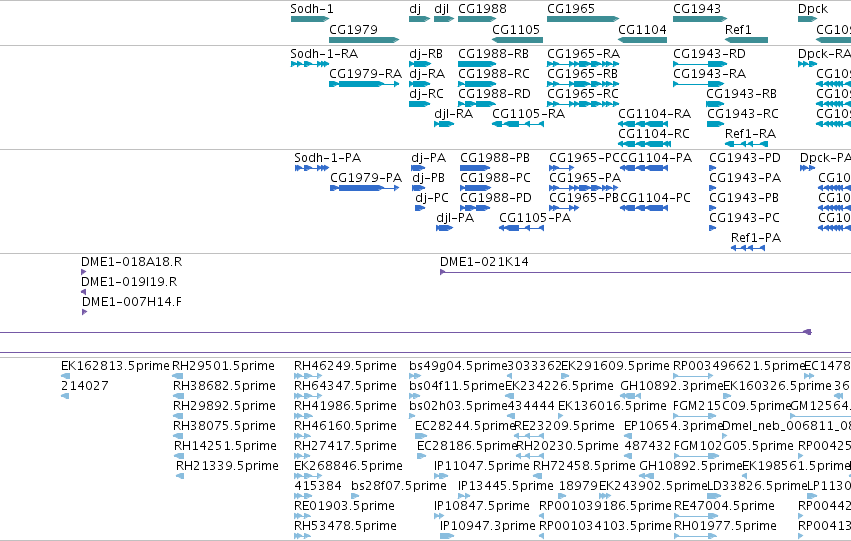Click the RE01903.5prime EST feature
This screenshot has height=541, width=851.
pyautogui.click(x=303, y=516)
